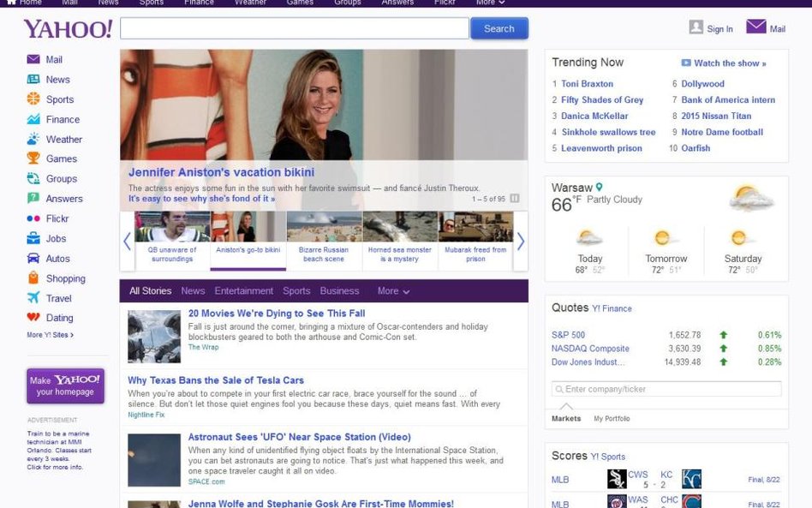
Task: Click the White Sox team logo
Action: pyautogui.click(x=617, y=479)
